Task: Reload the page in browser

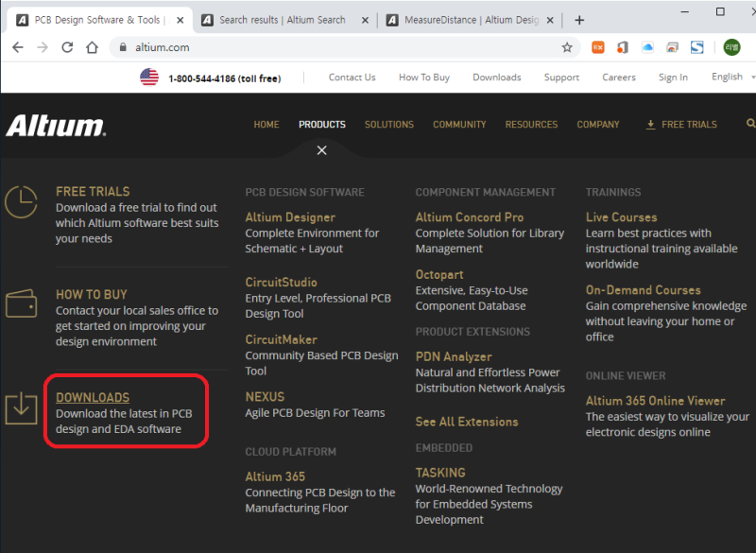Action: (67, 47)
